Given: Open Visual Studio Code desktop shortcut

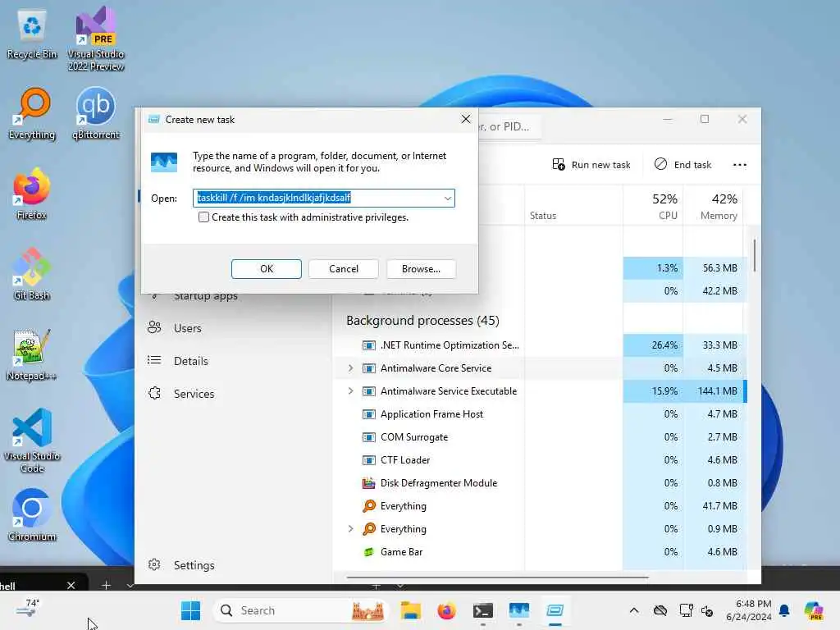Looking at the screenshot, I should [x=32, y=441].
